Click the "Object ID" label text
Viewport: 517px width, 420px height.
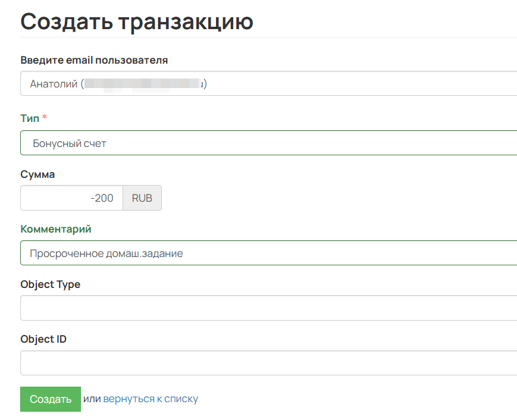[44, 339]
